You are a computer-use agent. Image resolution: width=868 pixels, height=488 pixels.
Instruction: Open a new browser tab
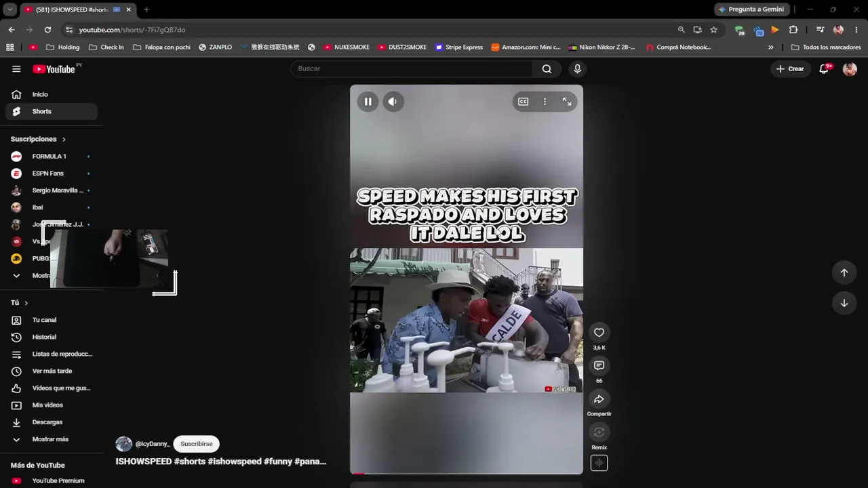point(146,9)
